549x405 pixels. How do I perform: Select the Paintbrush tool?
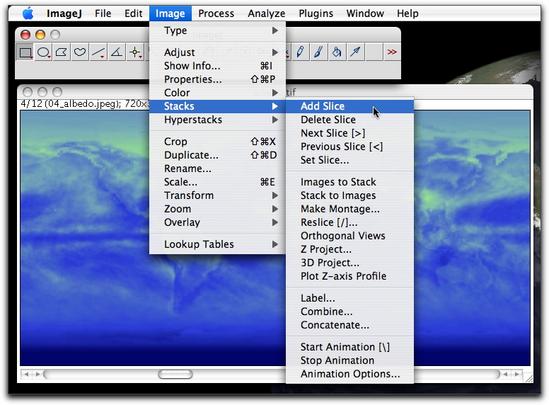point(318,53)
